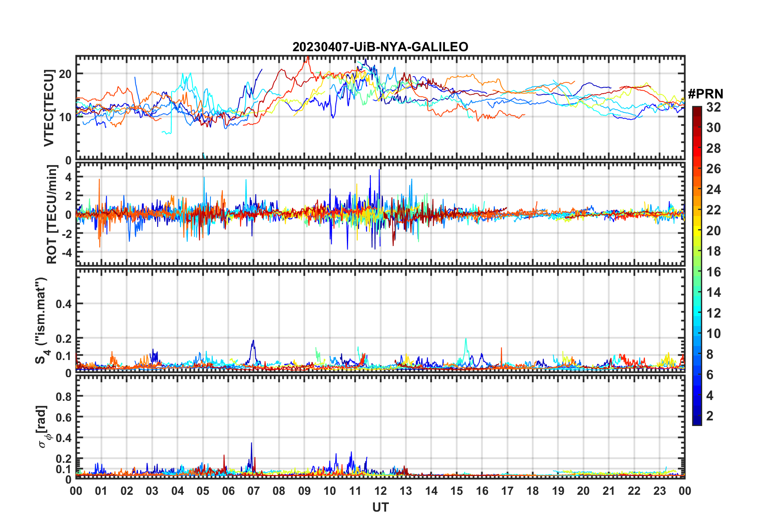761x532 pixels.
Task: Click colorbar tick label 24
Action: (x=713, y=190)
